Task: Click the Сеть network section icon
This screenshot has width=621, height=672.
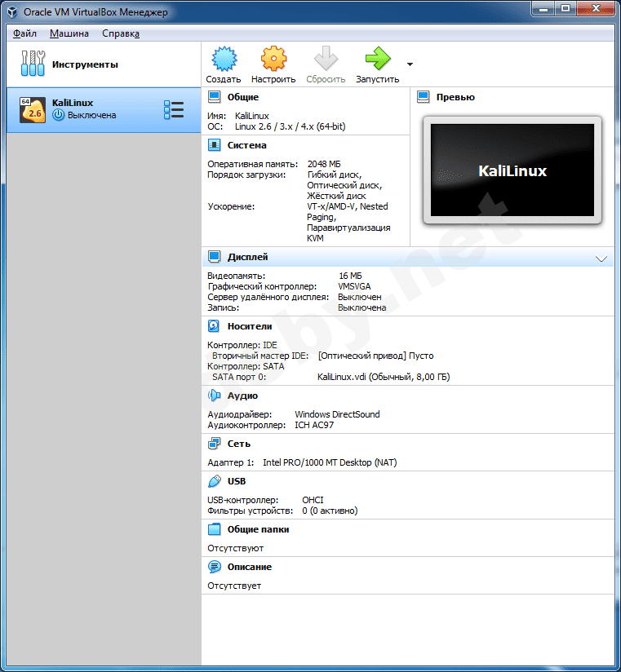Action: pos(214,444)
